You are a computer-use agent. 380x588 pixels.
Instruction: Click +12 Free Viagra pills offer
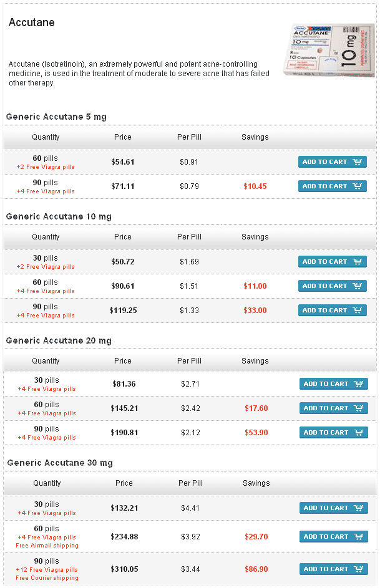pyautogui.click(x=47, y=570)
